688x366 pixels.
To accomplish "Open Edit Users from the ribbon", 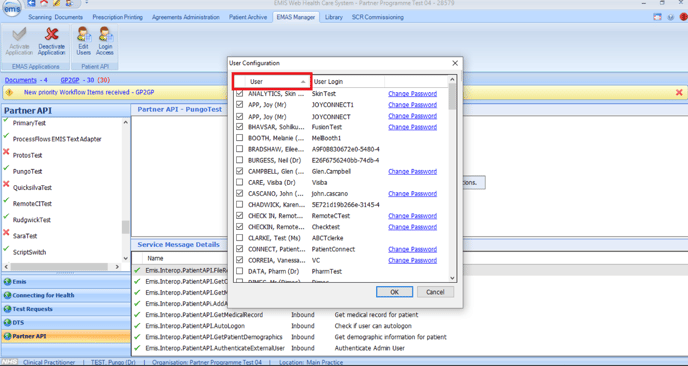I will pyautogui.click(x=83, y=42).
